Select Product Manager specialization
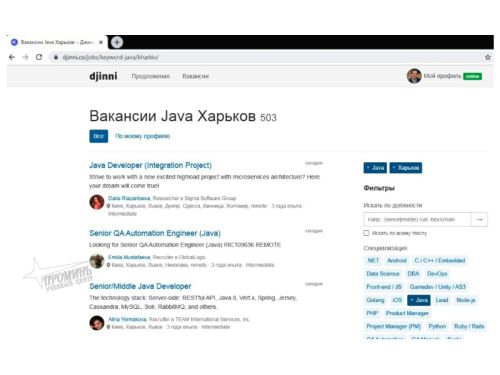The width and height of the screenshot is (500, 375). (407, 313)
